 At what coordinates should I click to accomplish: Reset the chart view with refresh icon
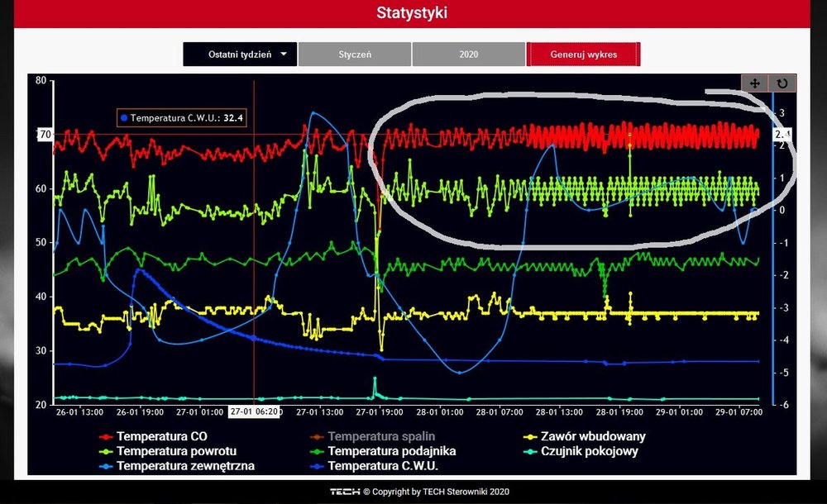click(x=782, y=83)
